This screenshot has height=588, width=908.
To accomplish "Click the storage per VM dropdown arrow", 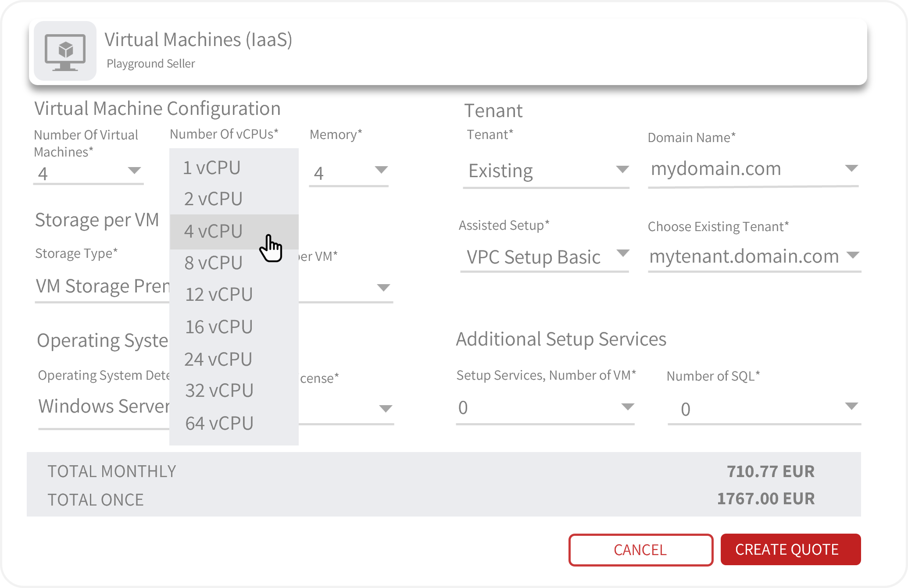I will [x=383, y=288].
